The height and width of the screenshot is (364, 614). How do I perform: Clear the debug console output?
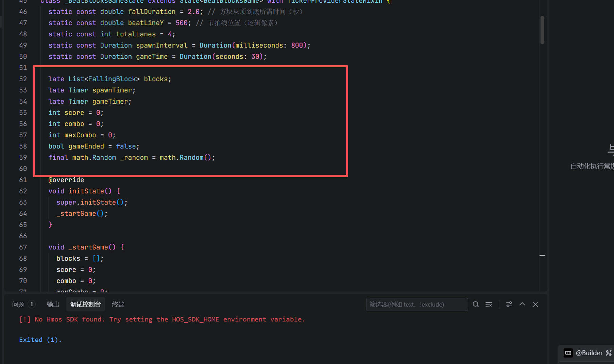coord(489,304)
